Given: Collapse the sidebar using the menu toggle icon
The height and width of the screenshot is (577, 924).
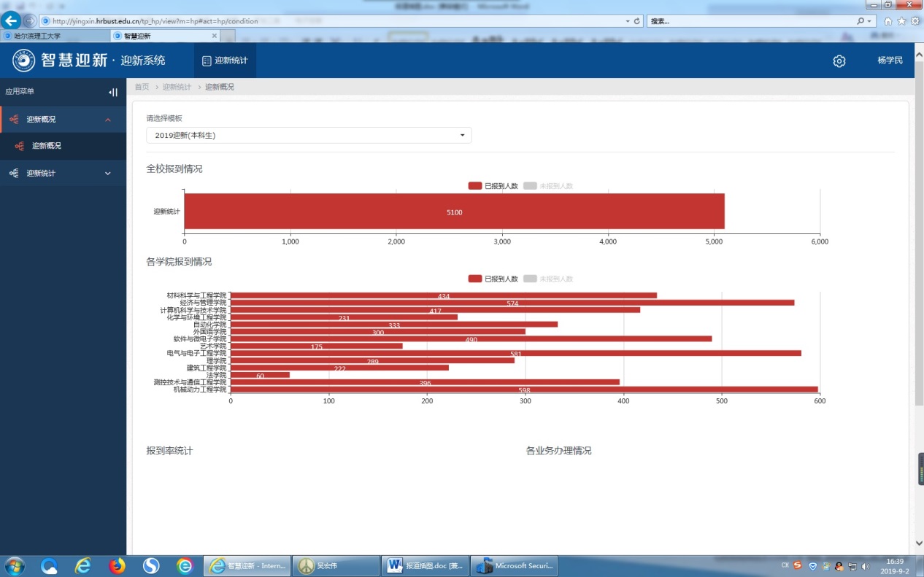Looking at the screenshot, I should pos(112,92).
